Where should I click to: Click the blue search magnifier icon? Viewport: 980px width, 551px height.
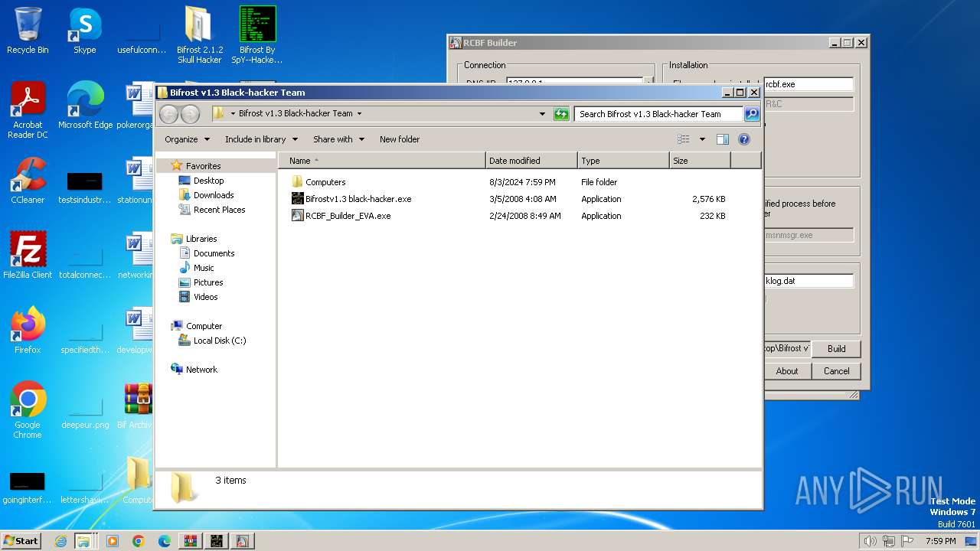tap(752, 114)
